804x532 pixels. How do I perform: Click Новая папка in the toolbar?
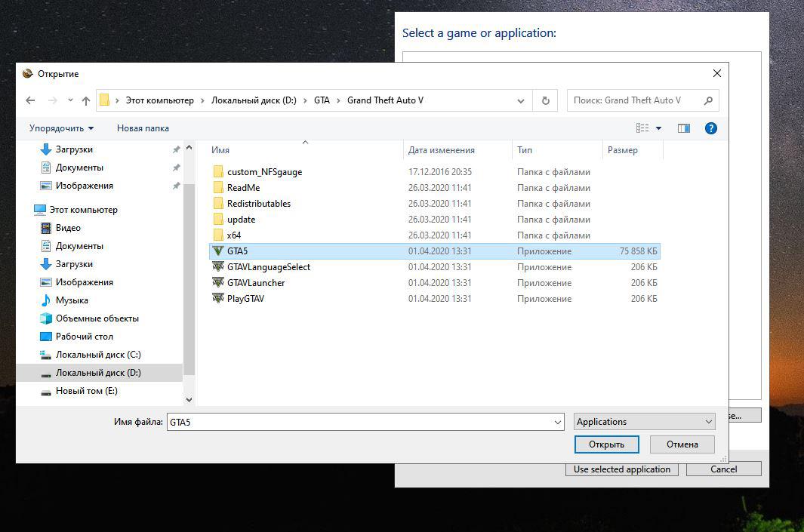tap(143, 128)
